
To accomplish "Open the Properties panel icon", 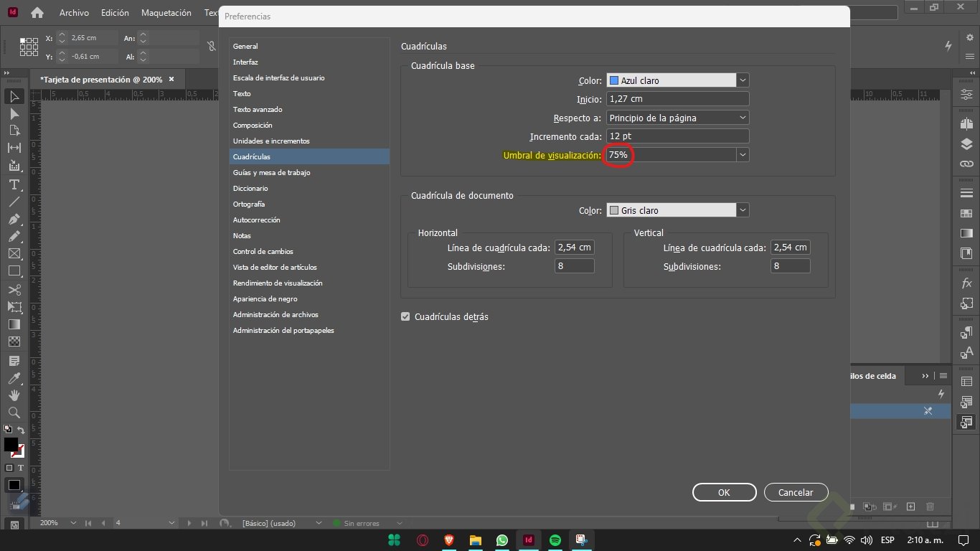I will pyautogui.click(x=966, y=95).
